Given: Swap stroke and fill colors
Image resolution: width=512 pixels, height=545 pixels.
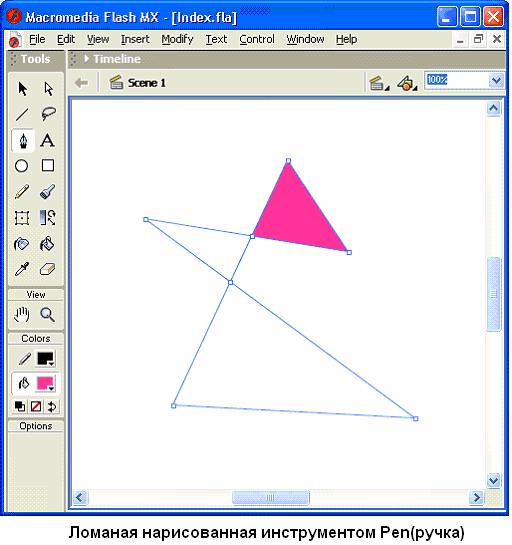Looking at the screenshot, I should click(52, 406).
